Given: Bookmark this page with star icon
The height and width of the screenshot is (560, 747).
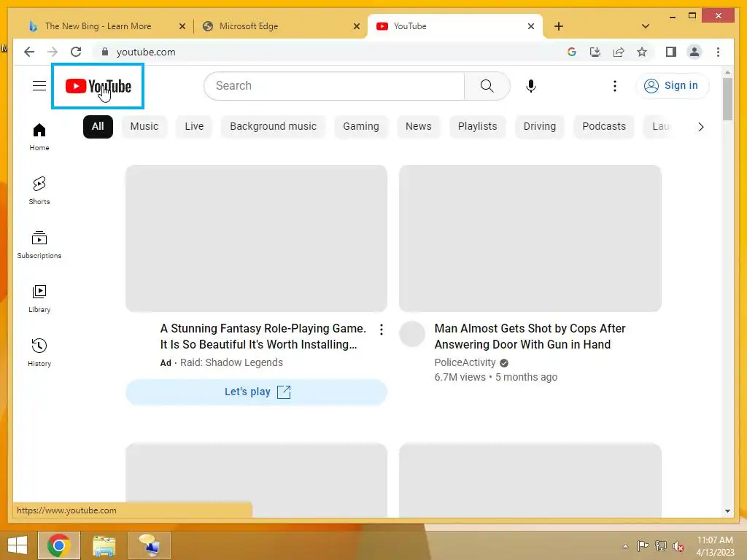Looking at the screenshot, I should 642,52.
